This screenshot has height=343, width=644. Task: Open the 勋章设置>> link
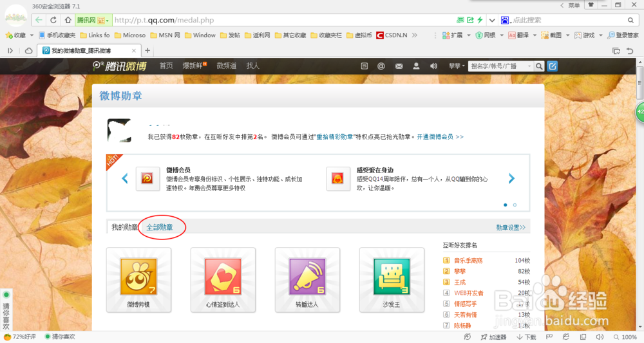[x=511, y=227]
